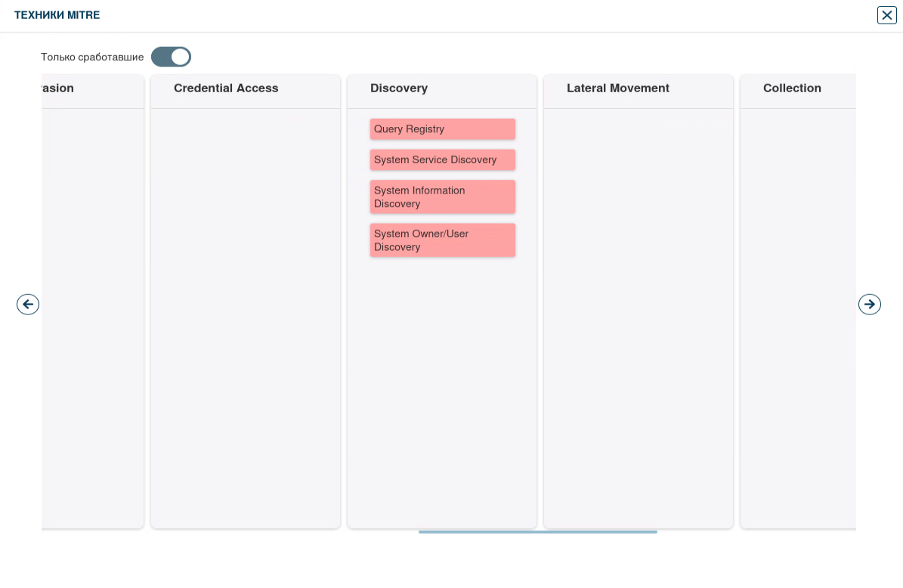This screenshot has height=588, width=903.
Task: Toggle the Только сработавшие switch off
Action: tap(171, 57)
